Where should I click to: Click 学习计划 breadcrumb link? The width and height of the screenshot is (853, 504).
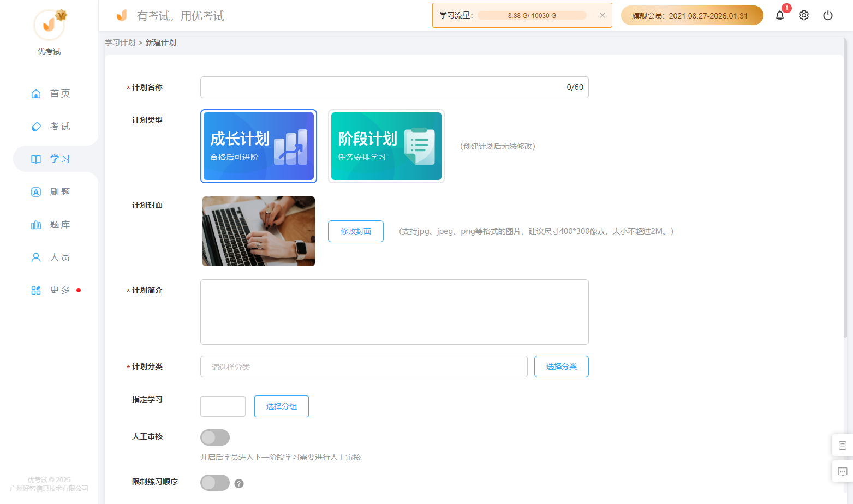pos(120,43)
